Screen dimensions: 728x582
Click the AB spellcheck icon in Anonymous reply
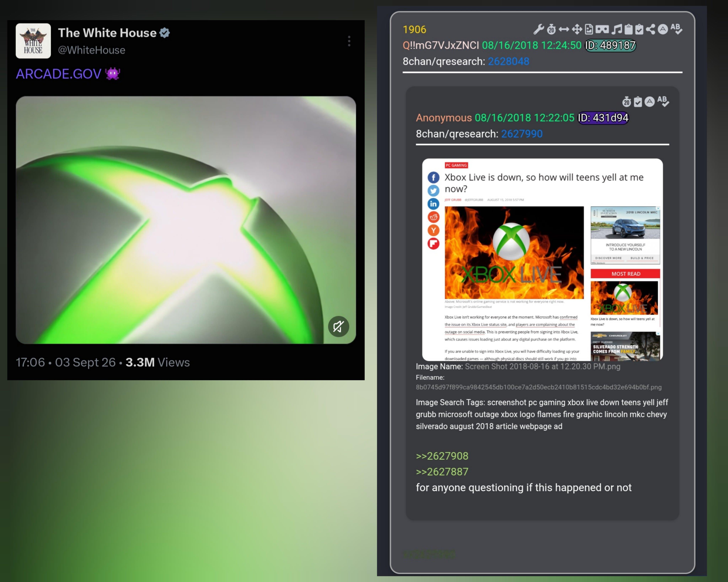tap(663, 101)
